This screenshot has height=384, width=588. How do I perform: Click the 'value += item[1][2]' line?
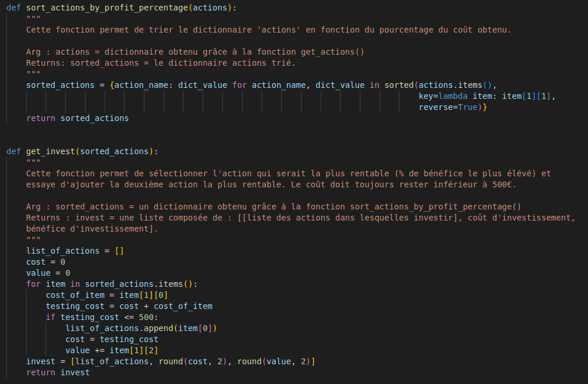(112, 350)
